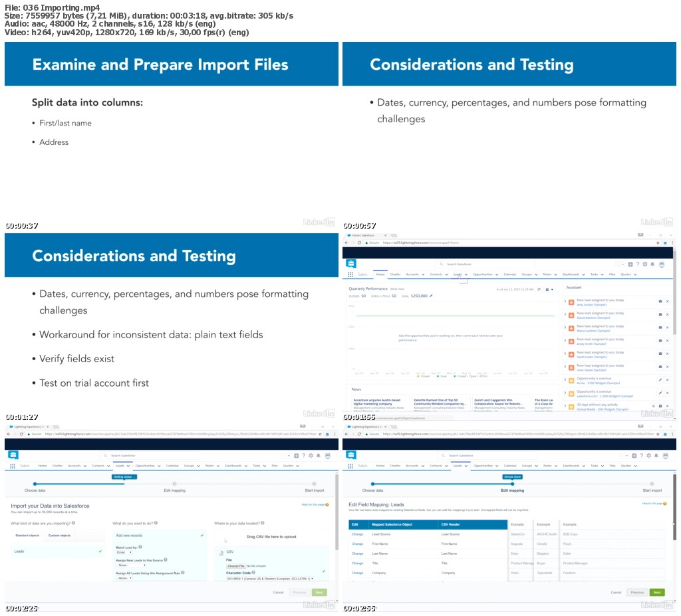
Task: Click Salesforce briefcase logo in 00:02:55 frame
Action: [x=351, y=455]
